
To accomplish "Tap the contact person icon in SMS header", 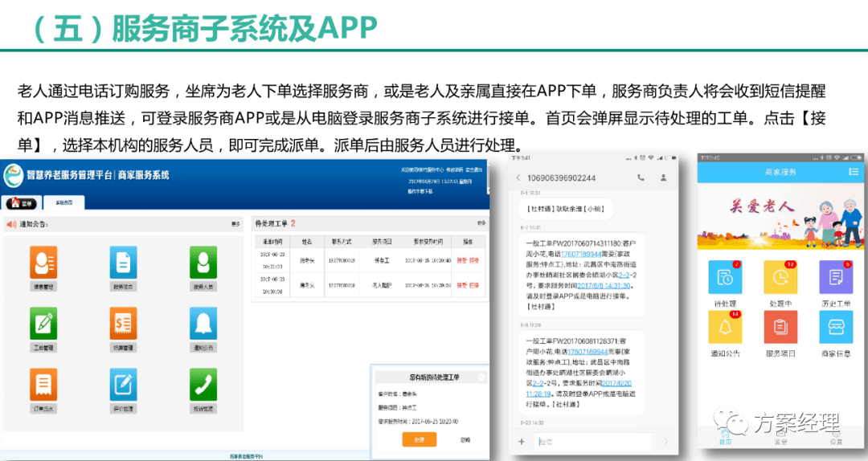I will 663,177.
